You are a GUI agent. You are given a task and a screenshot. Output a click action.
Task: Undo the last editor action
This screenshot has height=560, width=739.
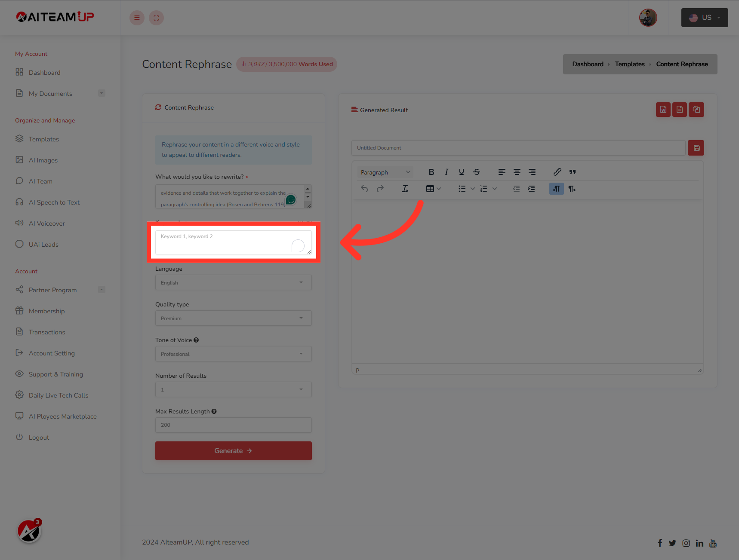(x=364, y=188)
